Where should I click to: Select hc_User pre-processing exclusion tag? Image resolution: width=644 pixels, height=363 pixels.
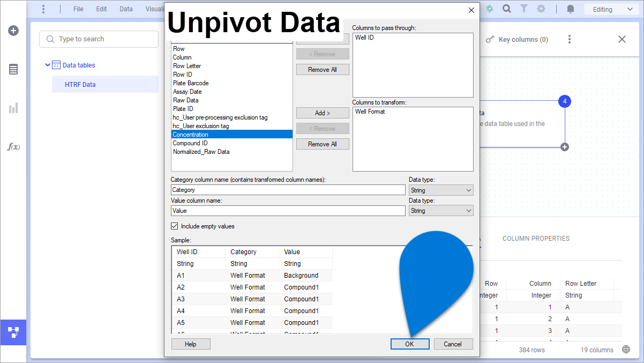click(220, 117)
